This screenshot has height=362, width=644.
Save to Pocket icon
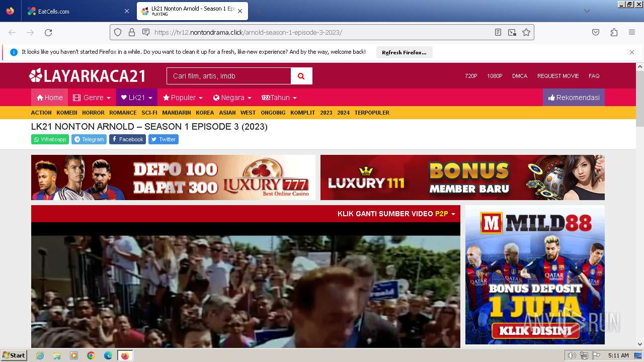click(596, 32)
